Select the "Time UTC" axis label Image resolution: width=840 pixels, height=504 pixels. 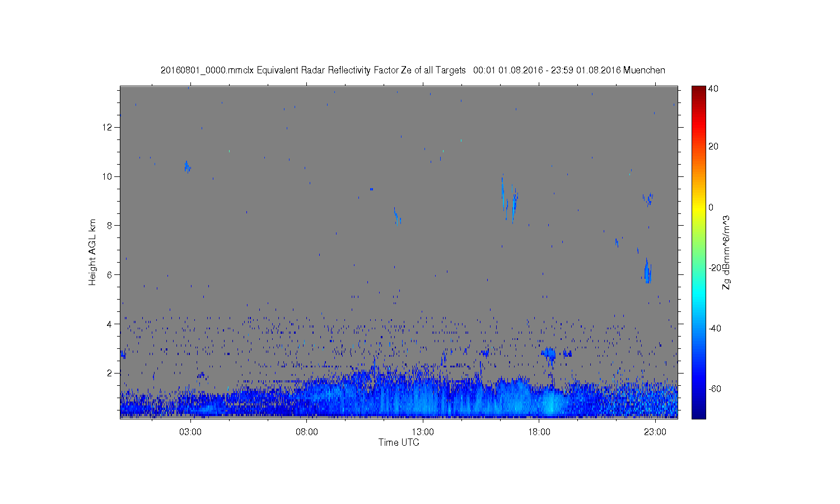pos(399,442)
